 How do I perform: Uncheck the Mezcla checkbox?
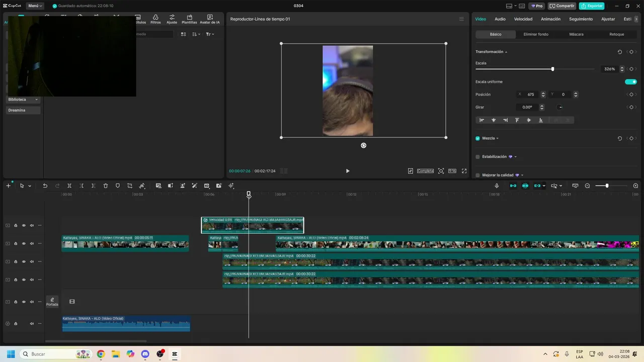(x=477, y=138)
